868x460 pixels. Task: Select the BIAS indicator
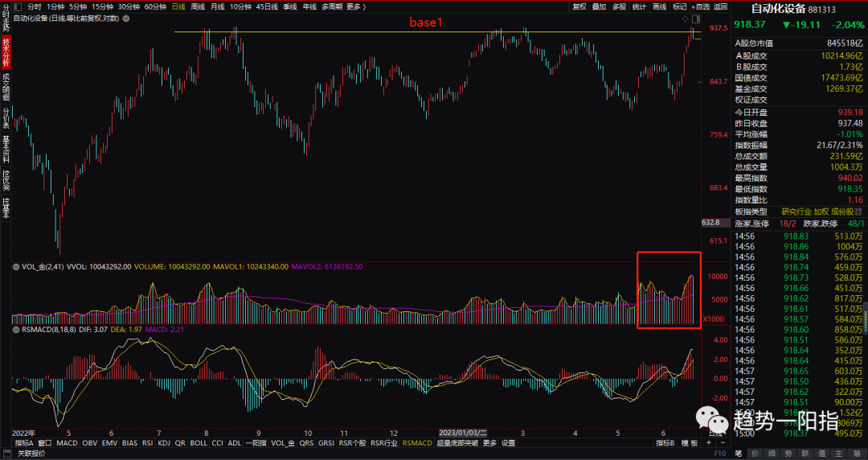pyautogui.click(x=129, y=443)
